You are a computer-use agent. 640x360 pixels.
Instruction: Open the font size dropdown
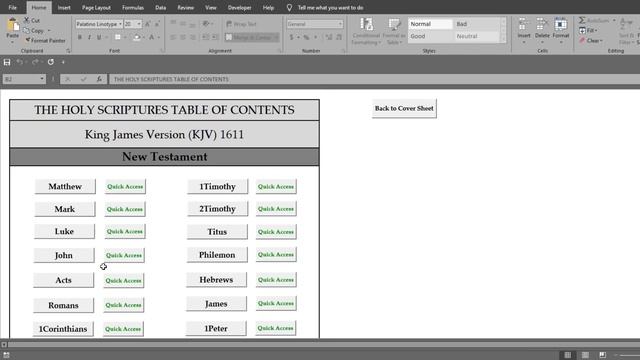(x=139, y=24)
